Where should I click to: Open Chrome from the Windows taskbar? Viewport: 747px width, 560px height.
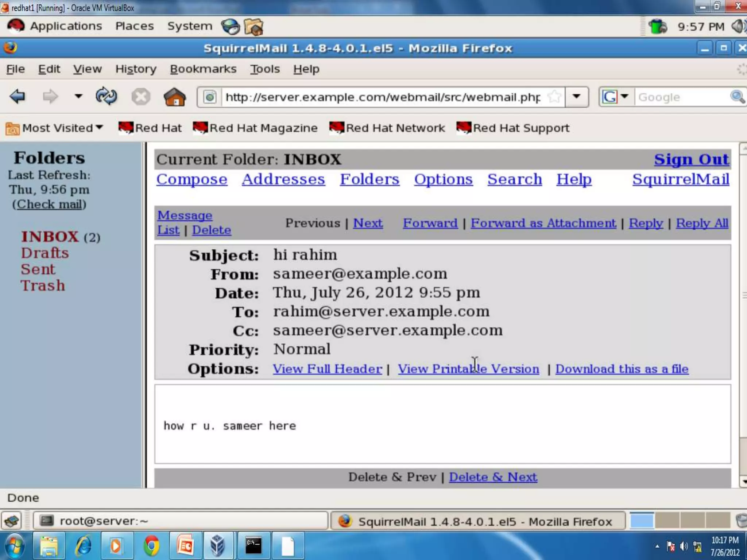pos(151,546)
